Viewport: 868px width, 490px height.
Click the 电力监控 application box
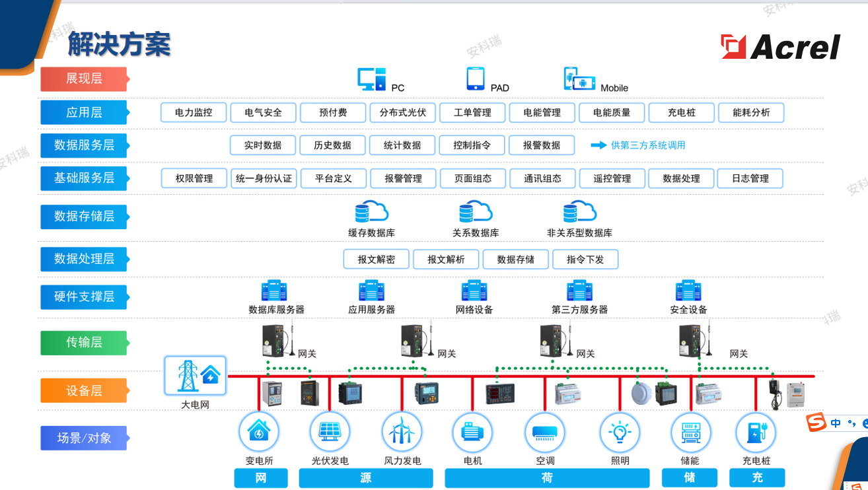pyautogui.click(x=194, y=112)
